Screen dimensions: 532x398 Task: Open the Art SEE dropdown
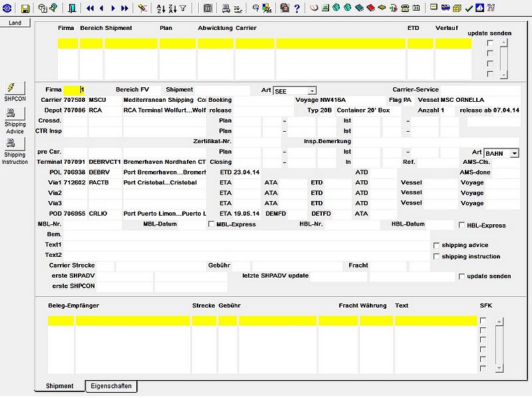click(312, 91)
